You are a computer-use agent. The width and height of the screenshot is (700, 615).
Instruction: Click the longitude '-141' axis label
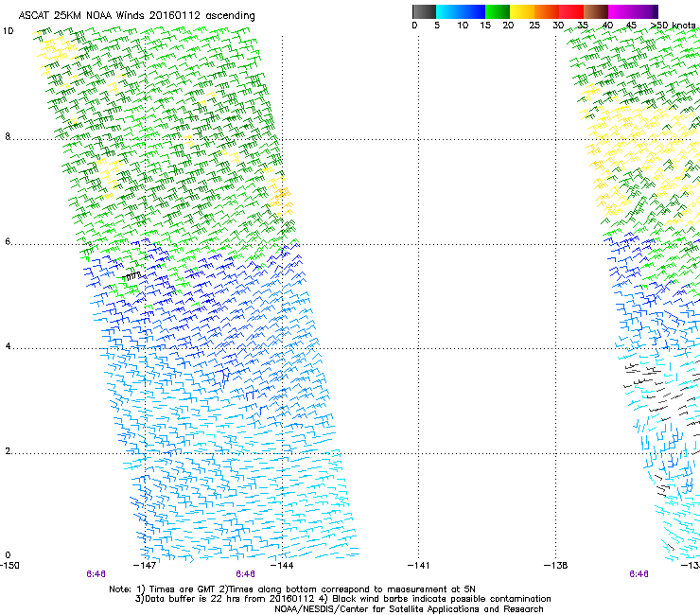(x=419, y=566)
